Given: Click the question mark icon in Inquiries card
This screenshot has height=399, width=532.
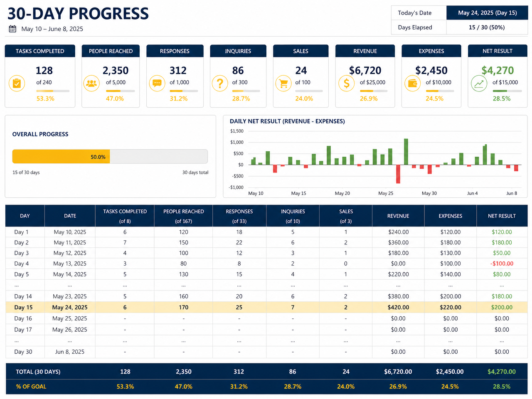Looking at the screenshot, I should (x=220, y=84).
